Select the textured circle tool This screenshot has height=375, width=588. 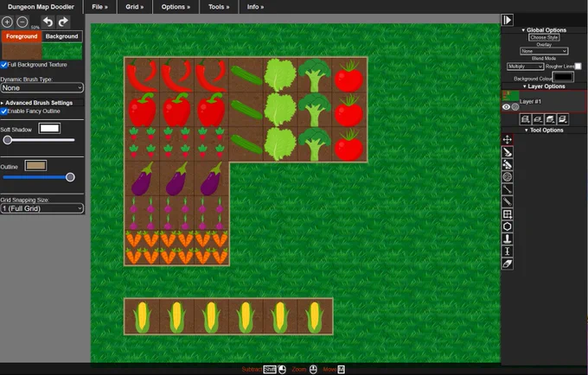pos(507,176)
